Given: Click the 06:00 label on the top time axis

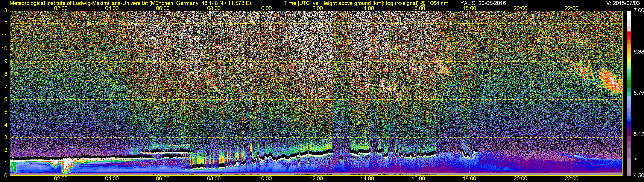Looking at the screenshot, I should pyautogui.click(x=163, y=8).
